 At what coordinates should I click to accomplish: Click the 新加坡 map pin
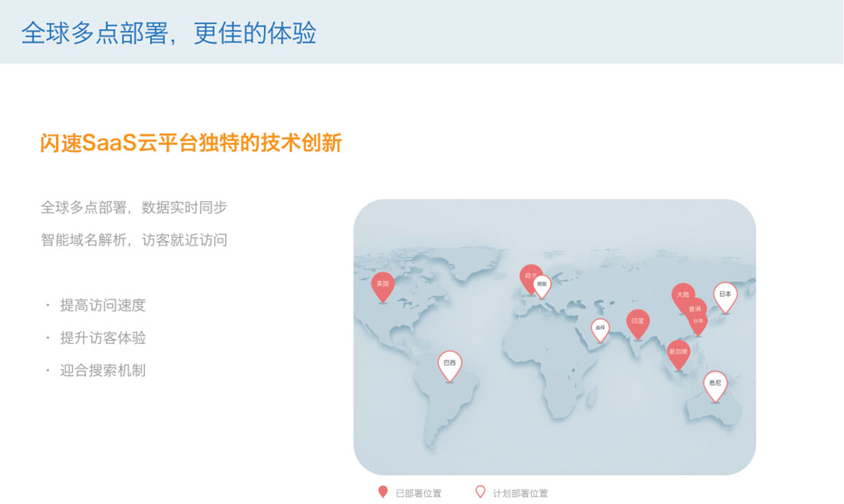tap(678, 352)
